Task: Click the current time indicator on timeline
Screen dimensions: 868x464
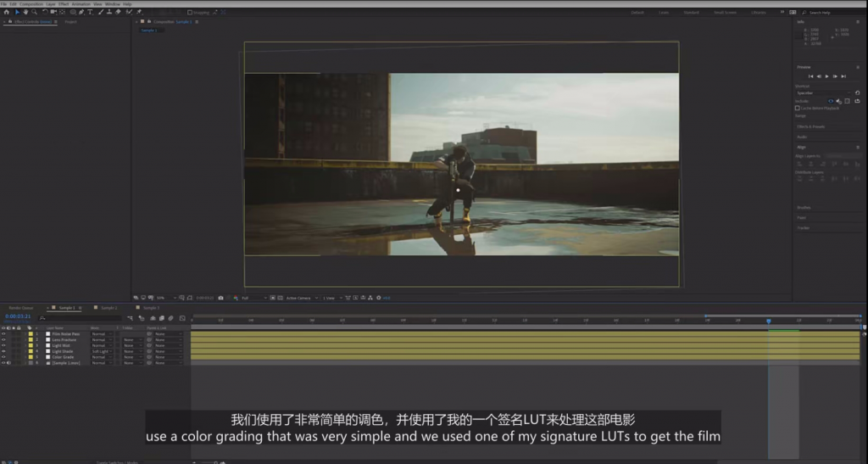Action: pos(768,321)
